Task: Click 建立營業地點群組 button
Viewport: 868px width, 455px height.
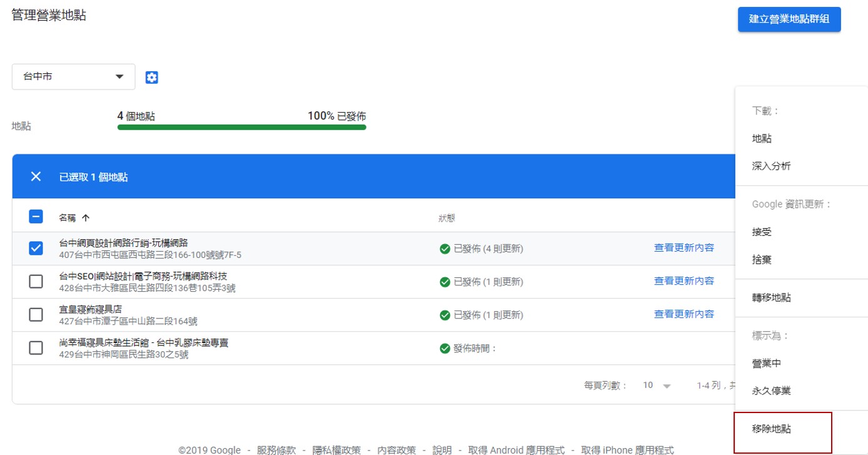Action: 789,19
